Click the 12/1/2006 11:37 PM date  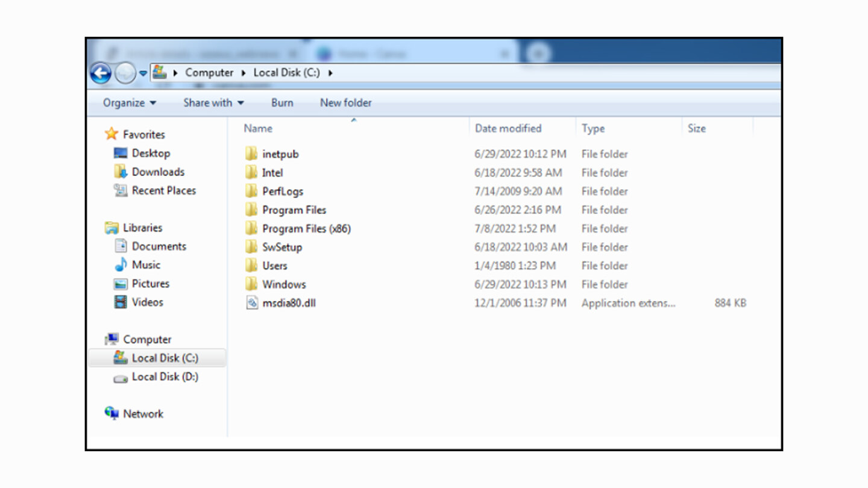(521, 303)
